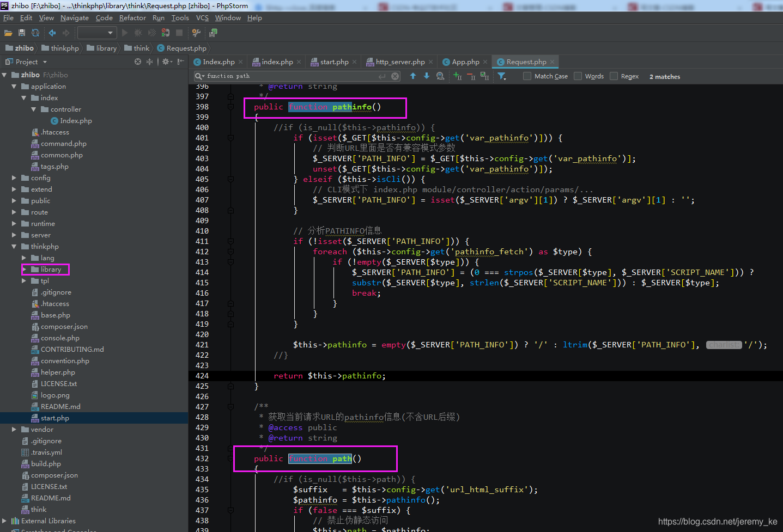The height and width of the screenshot is (532, 783).
Task: Click the forward navigation arrow
Action: (66, 33)
